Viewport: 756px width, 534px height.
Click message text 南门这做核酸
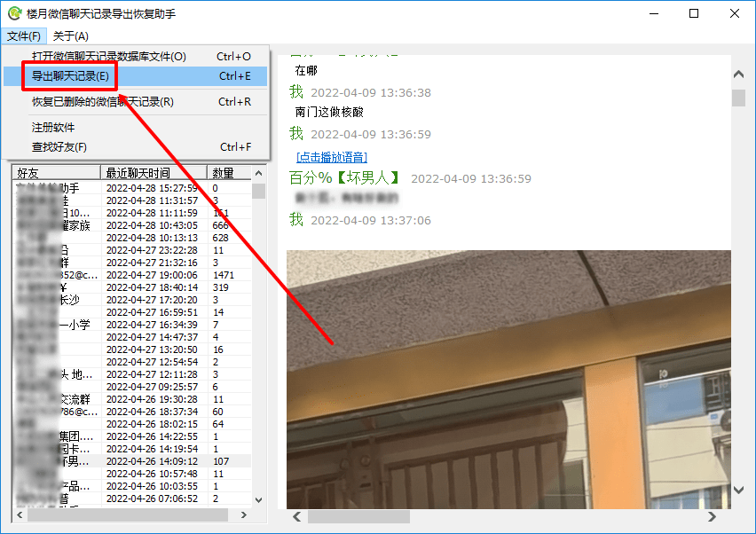click(x=329, y=113)
